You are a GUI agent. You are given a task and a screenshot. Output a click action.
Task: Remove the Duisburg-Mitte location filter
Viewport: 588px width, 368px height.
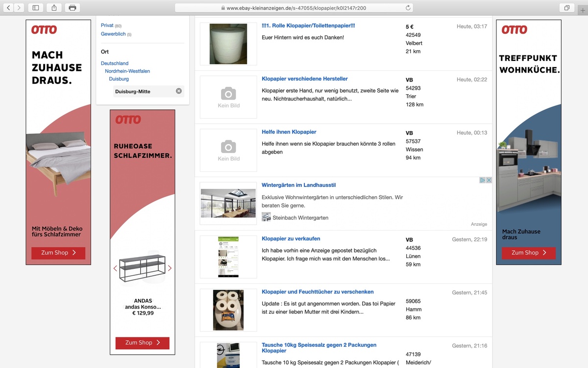point(179,91)
